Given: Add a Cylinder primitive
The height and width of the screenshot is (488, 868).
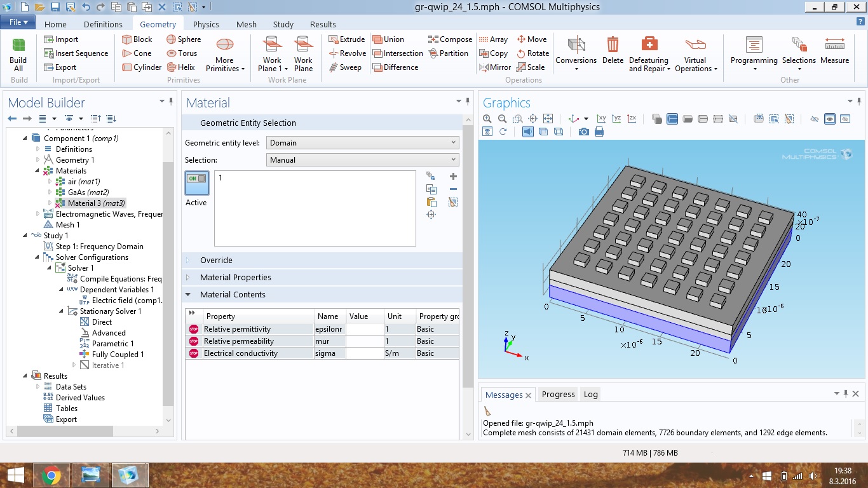Looking at the screenshot, I should click(141, 67).
